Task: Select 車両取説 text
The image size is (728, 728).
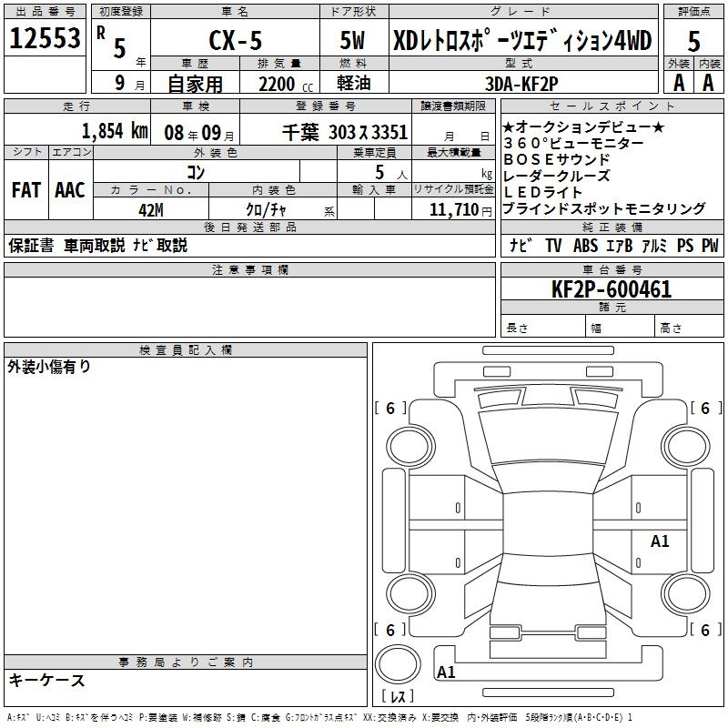Action: (95, 245)
